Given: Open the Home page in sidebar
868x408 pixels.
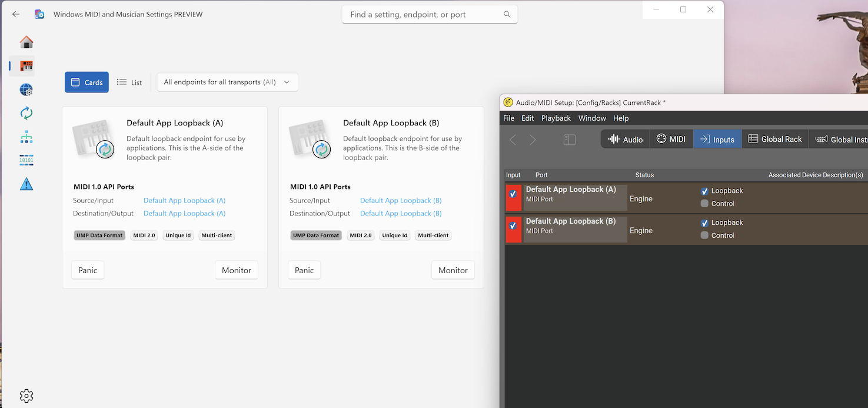Looking at the screenshot, I should 26,42.
